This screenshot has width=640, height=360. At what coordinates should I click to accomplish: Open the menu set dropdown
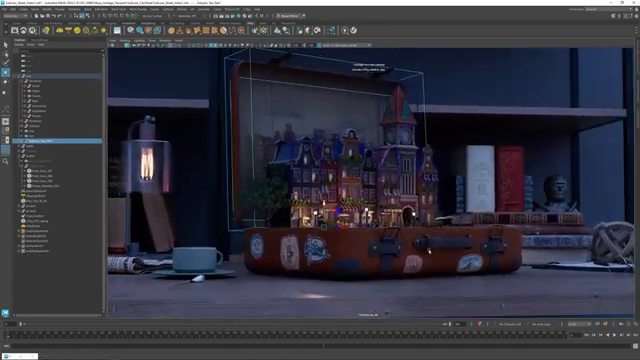(x=16, y=16)
